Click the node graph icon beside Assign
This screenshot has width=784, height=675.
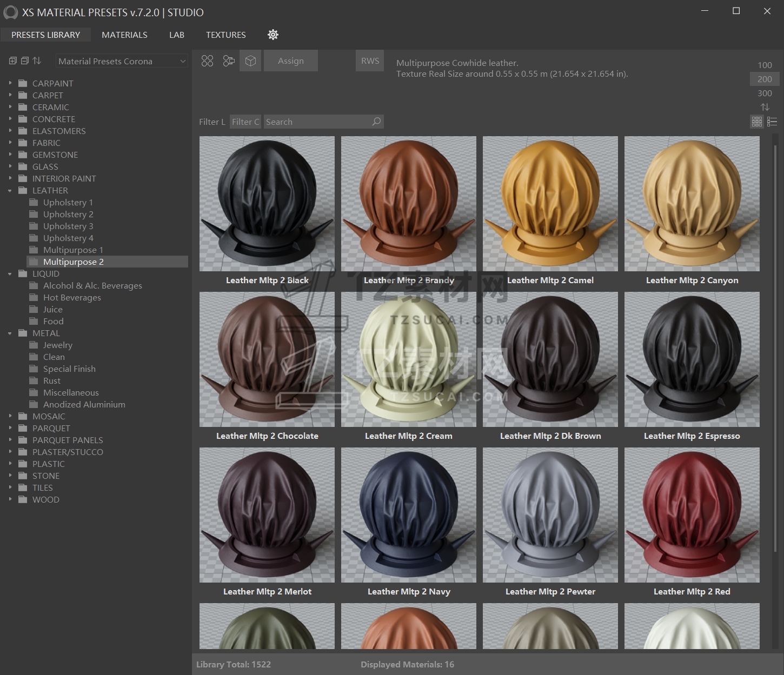click(x=229, y=61)
